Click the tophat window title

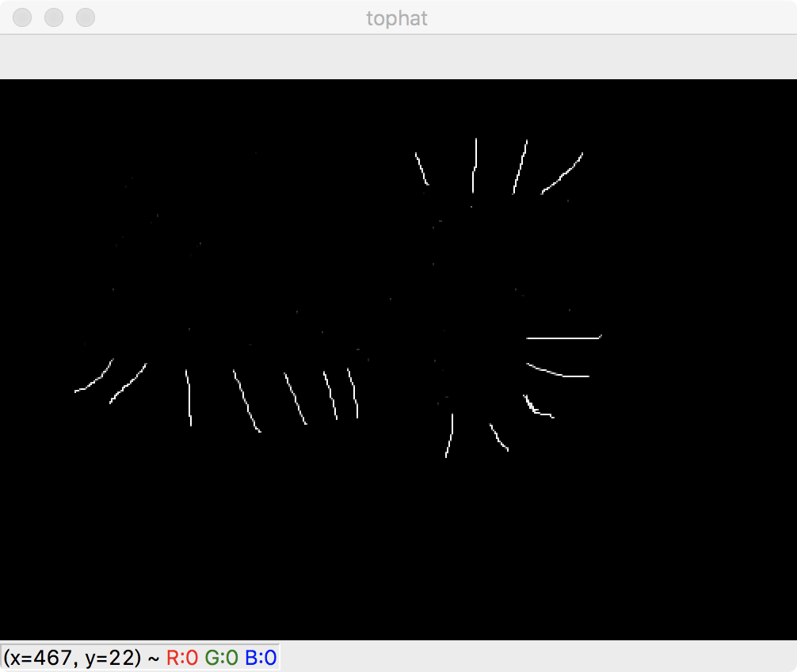pyautogui.click(x=397, y=19)
